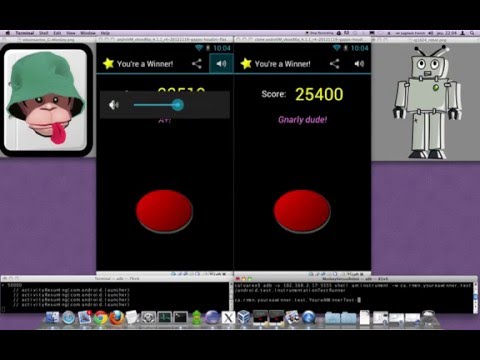Click the speaker icon in volume popup
Image resolution: width=480 pixels, height=360 pixels.
coord(114,105)
